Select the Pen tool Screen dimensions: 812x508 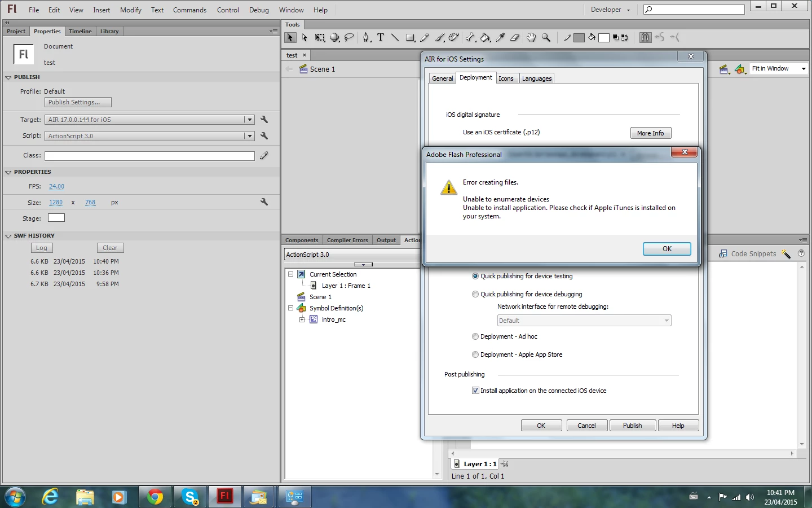point(367,38)
